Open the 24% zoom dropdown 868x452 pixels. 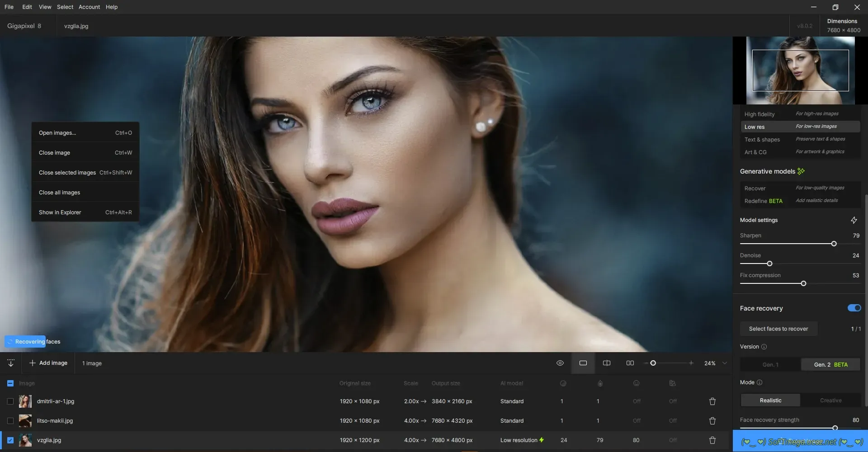725,363
